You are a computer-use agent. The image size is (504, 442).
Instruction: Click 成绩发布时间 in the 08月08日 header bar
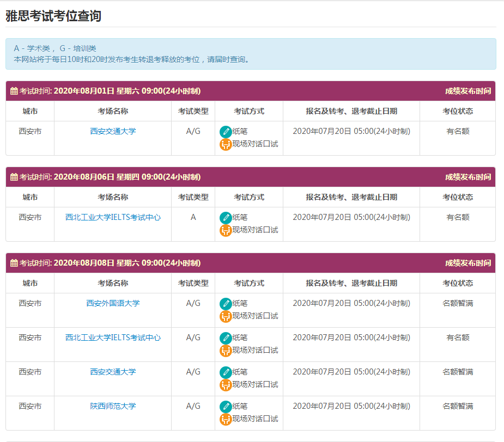[467, 263]
